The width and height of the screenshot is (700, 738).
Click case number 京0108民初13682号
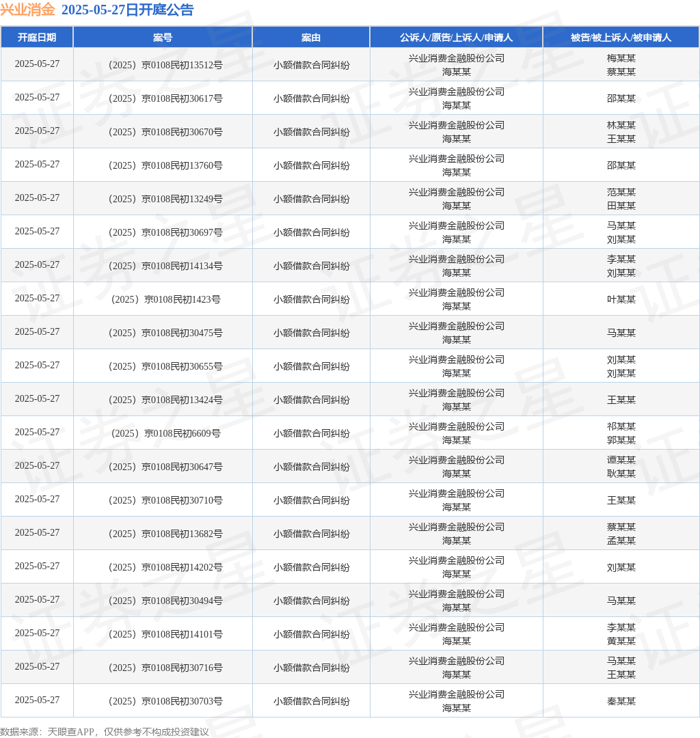(182, 533)
